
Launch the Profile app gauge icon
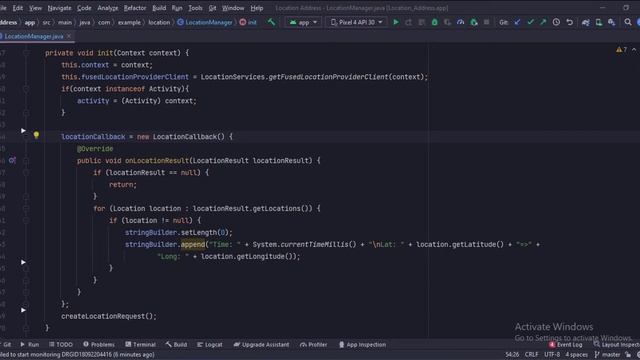click(460, 22)
